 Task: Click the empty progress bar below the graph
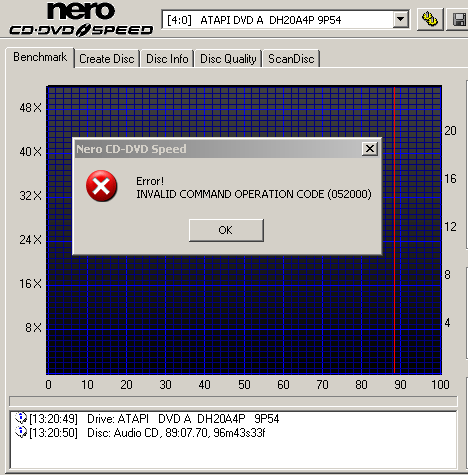click(x=233, y=401)
